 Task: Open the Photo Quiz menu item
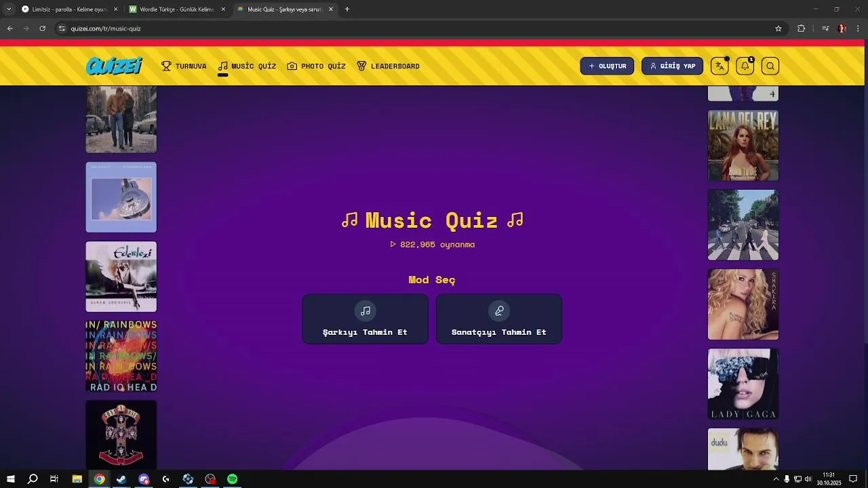pos(316,66)
